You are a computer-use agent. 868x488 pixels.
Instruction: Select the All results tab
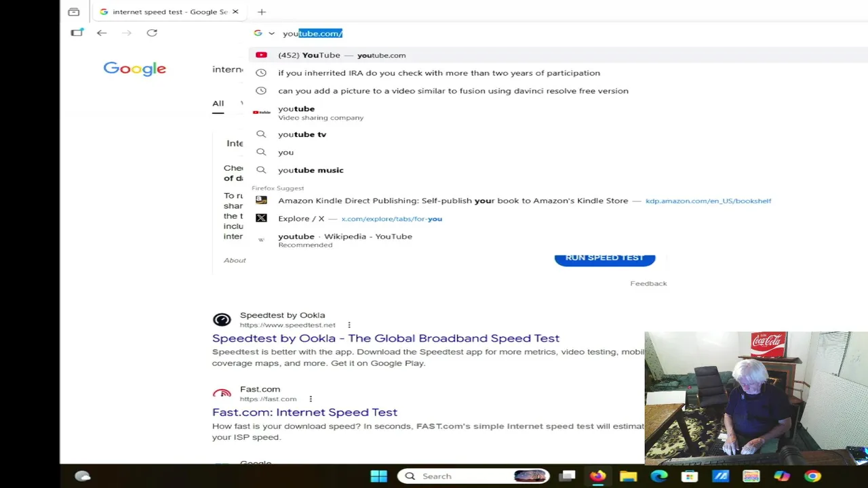coord(218,104)
